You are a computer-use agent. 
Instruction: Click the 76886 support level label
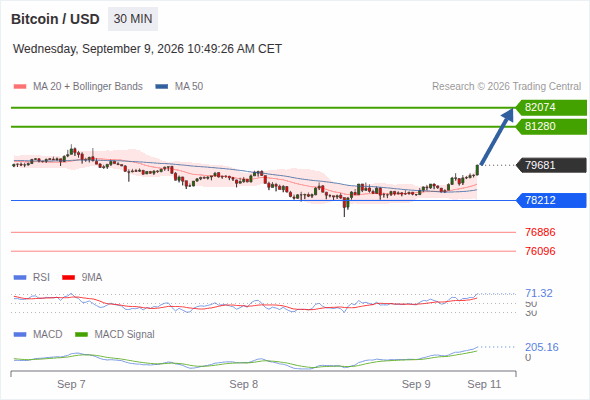click(x=540, y=232)
